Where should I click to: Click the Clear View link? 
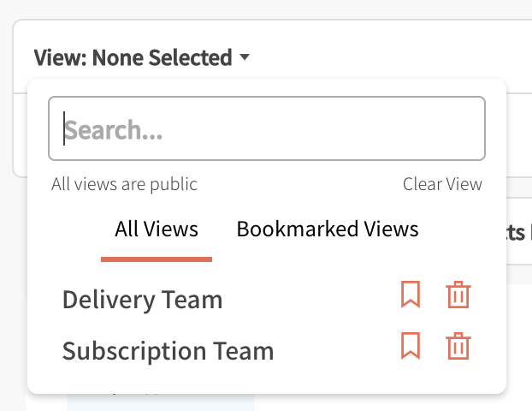pos(442,184)
